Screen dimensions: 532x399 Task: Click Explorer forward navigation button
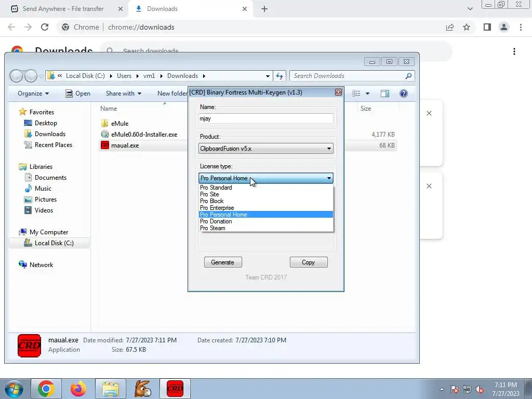click(31, 76)
